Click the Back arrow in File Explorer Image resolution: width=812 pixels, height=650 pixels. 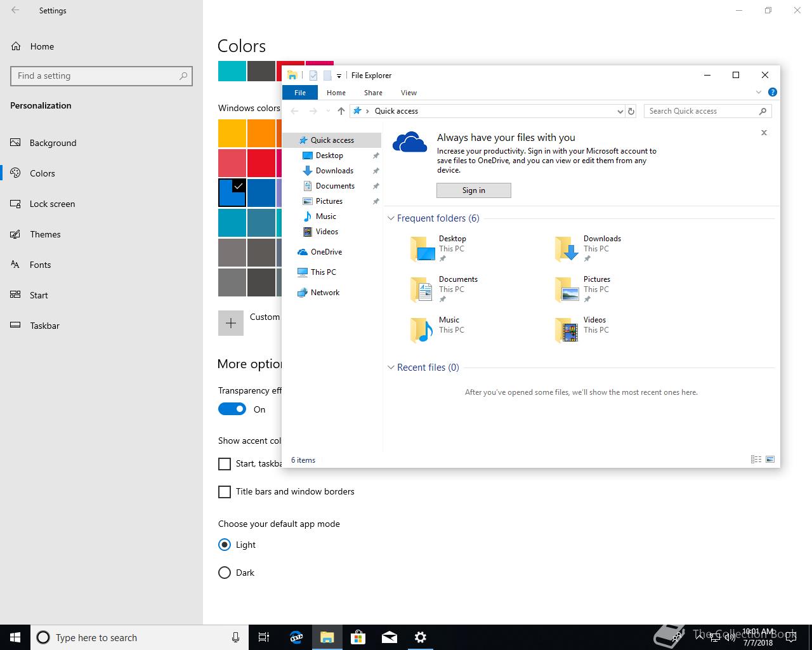coord(294,111)
